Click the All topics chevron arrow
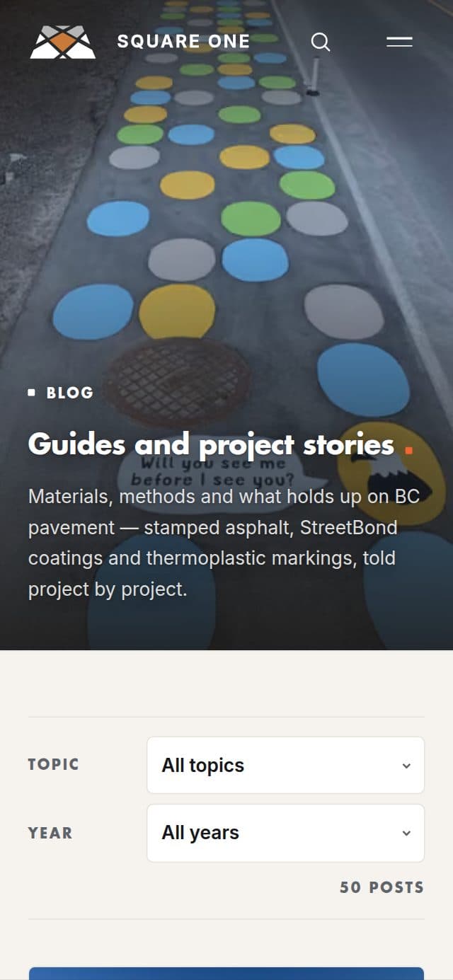The width and height of the screenshot is (453, 980). coord(406,766)
